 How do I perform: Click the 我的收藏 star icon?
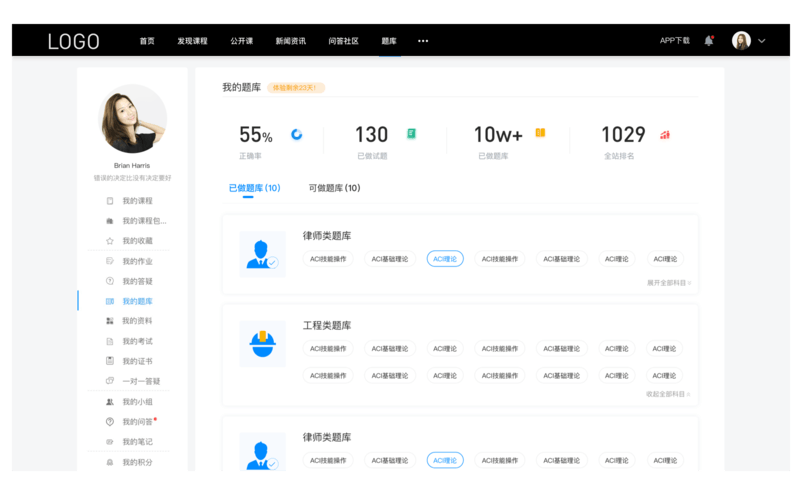[110, 241]
